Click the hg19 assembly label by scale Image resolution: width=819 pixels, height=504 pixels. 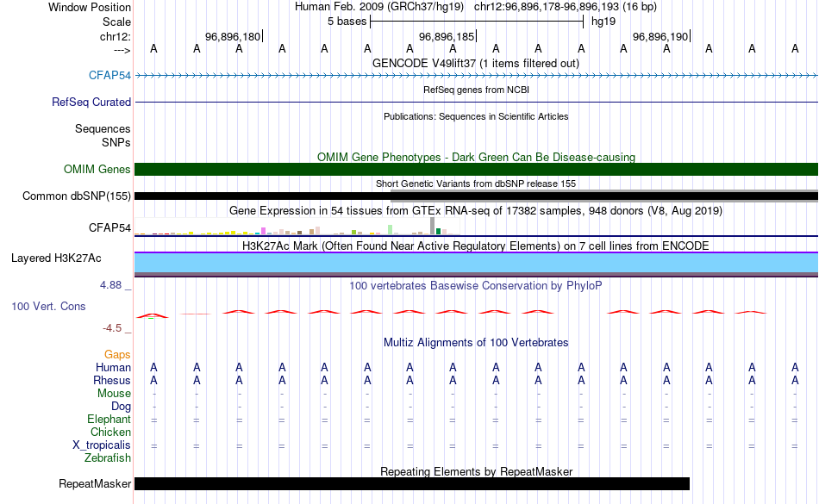point(603,22)
